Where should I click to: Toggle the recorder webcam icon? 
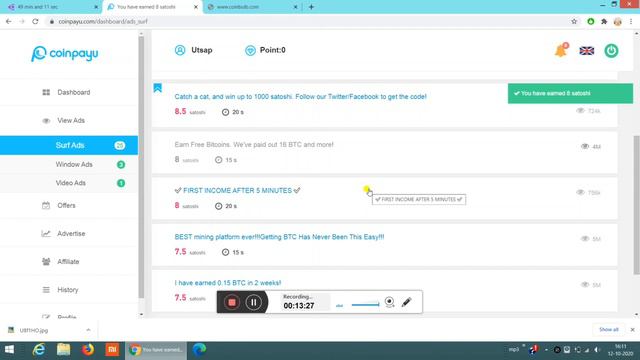click(x=389, y=302)
